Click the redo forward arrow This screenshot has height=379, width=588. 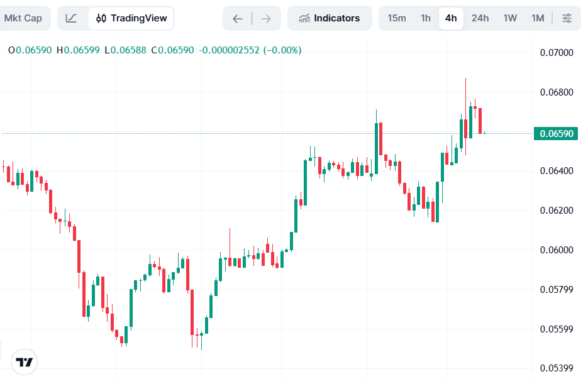pyautogui.click(x=266, y=18)
